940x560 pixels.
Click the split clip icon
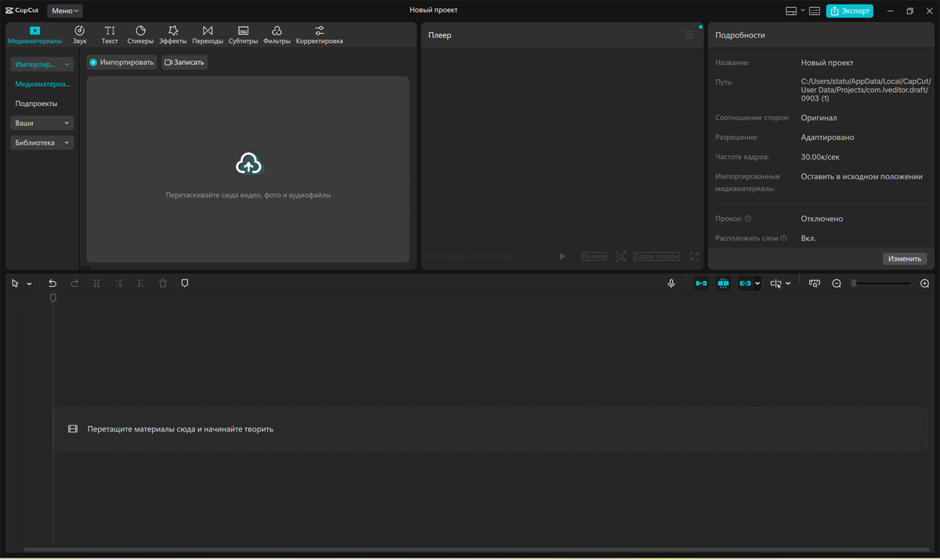pyautogui.click(x=96, y=284)
